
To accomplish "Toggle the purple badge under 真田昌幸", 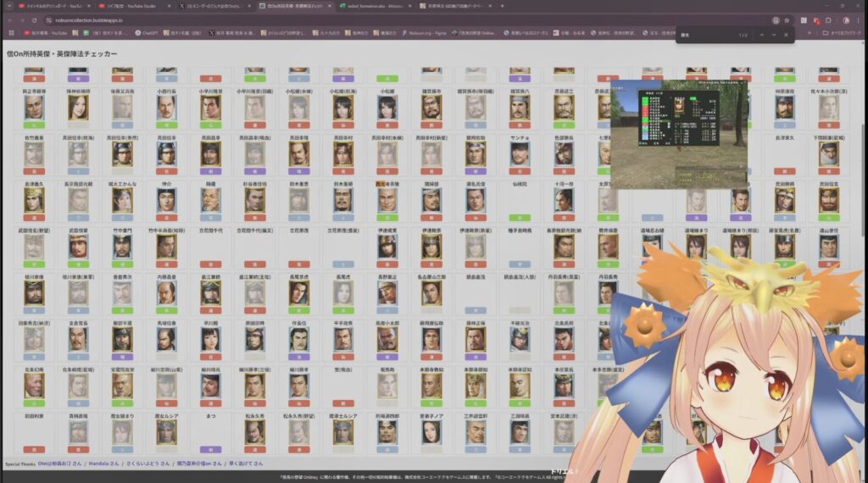I will click(211, 171).
